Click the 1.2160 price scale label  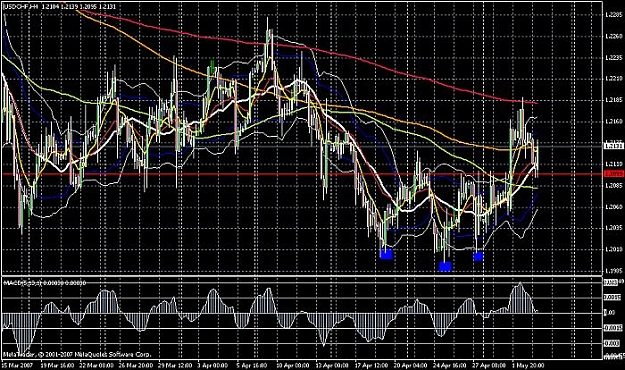[x=613, y=121]
